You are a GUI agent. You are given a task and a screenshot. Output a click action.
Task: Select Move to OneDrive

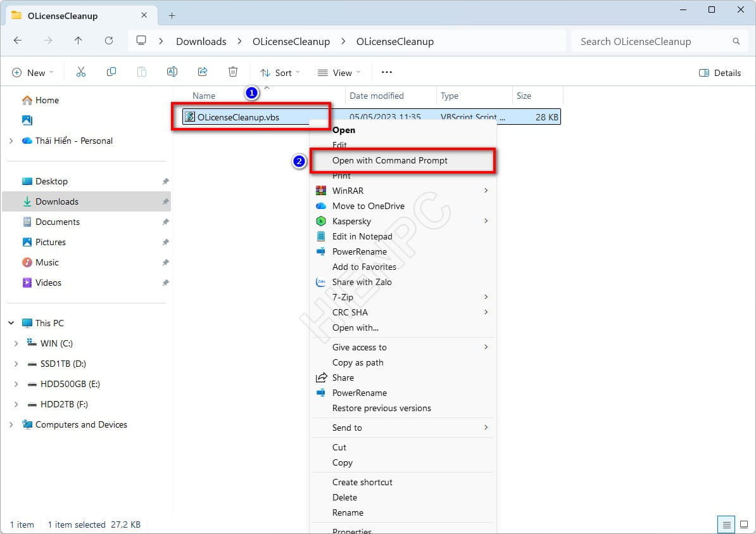tap(403, 206)
